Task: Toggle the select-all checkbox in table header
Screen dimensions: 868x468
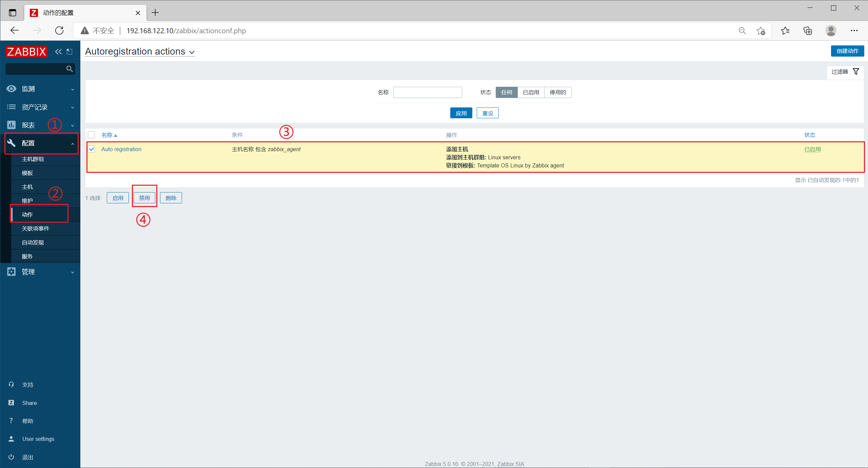Action: coord(92,135)
